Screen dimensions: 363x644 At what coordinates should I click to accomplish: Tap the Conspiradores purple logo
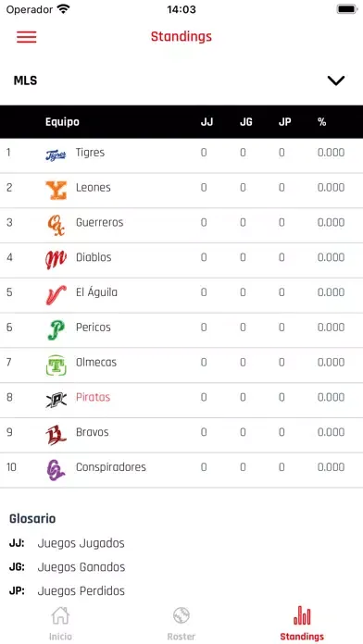[x=56, y=470]
